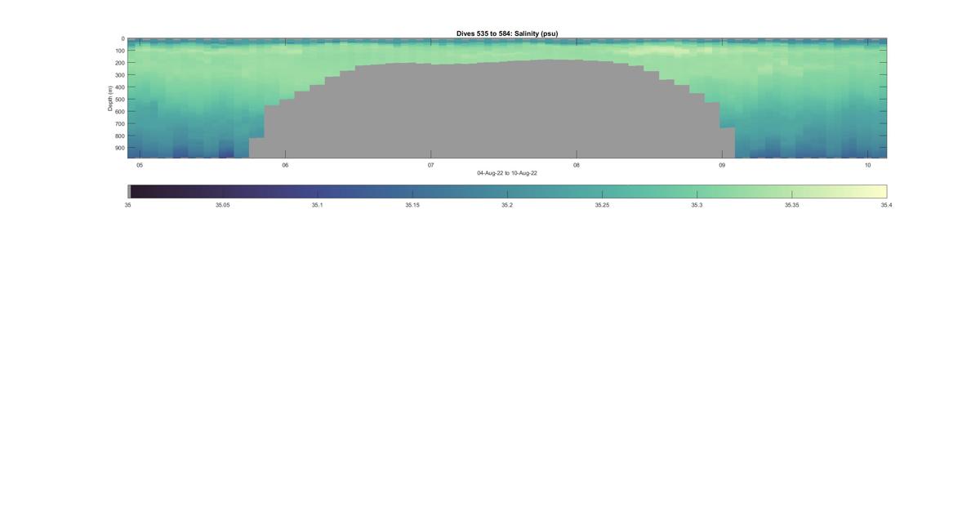Click the x-axis tick label '09'
The image size is (980, 508).
722,165
